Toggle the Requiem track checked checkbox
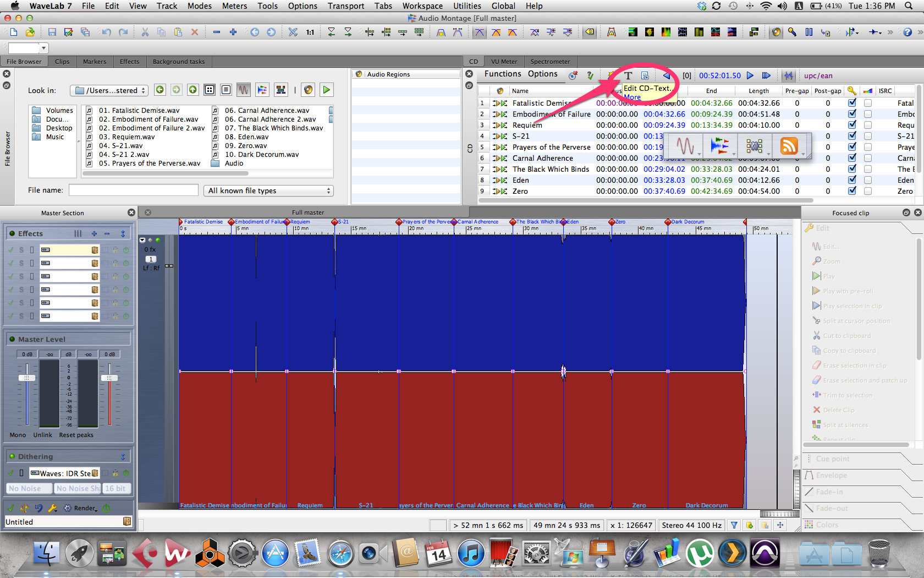Image resolution: width=924 pixels, height=578 pixels. click(852, 125)
